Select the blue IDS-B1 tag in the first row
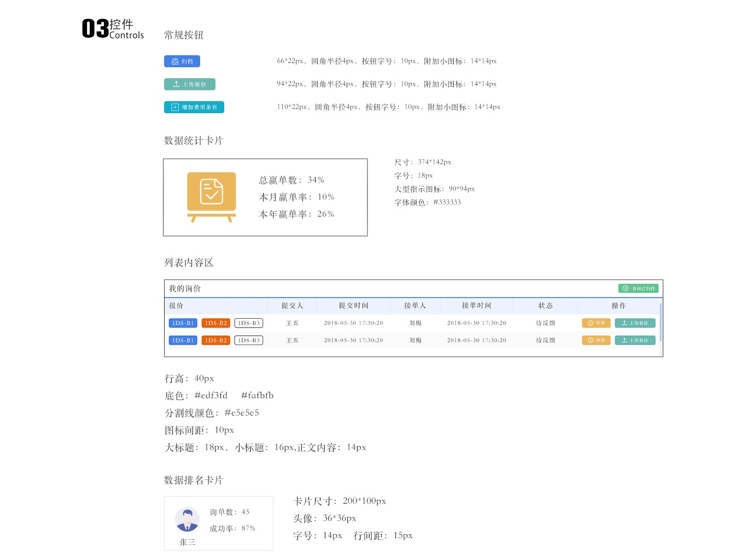The height and width of the screenshot is (560, 747). 183,323
